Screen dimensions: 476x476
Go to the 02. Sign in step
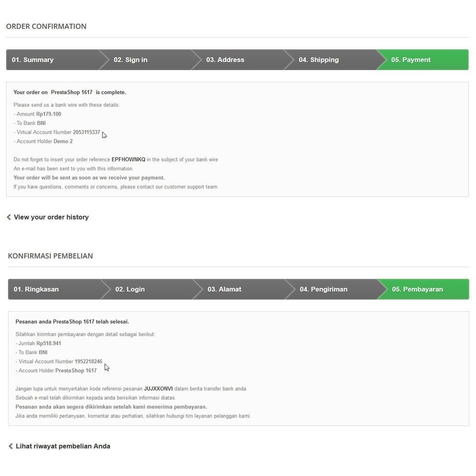pyautogui.click(x=146, y=60)
